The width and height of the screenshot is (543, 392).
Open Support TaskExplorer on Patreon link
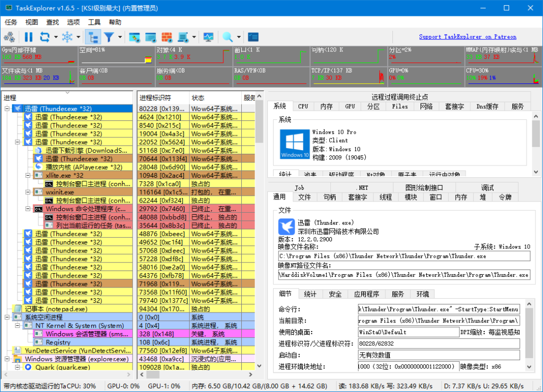[468, 37]
